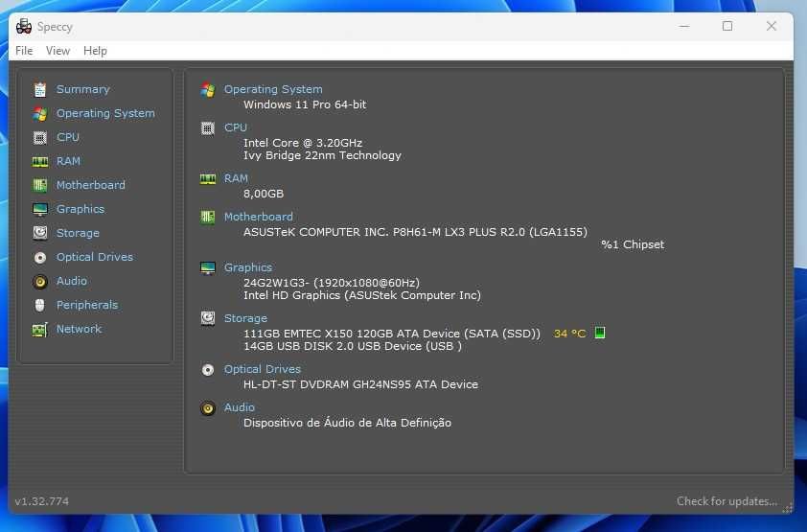Click the RAM icon in summary panel
This screenshot has height=532, width=807.
[208, 179]
